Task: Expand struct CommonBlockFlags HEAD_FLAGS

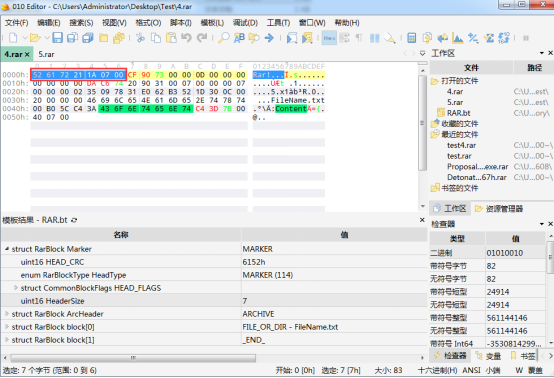Action: pyautogui.click(x=16, y=288)
